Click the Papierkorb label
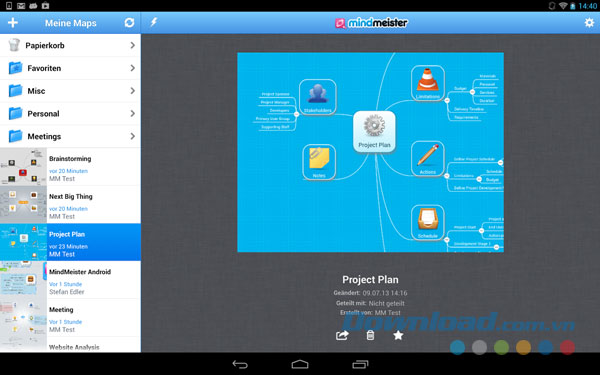Screen dimensions: 600x375 tap(45, 46)
